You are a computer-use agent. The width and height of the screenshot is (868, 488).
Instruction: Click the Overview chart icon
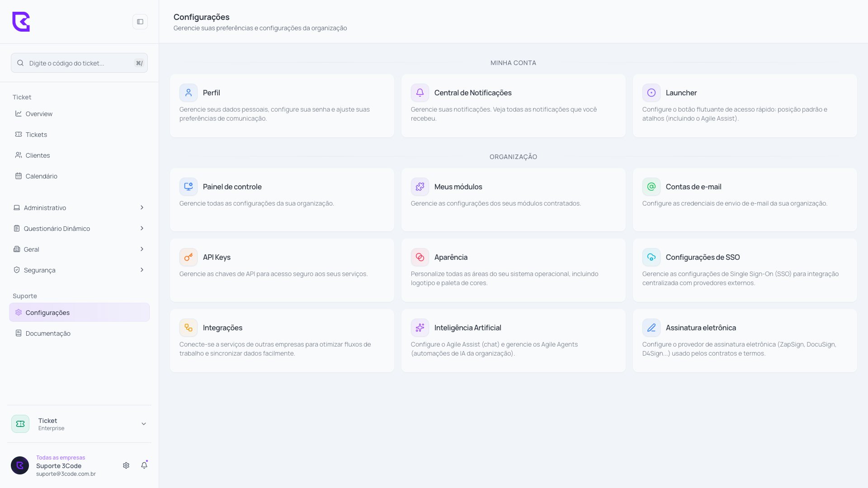pos(19,113)
